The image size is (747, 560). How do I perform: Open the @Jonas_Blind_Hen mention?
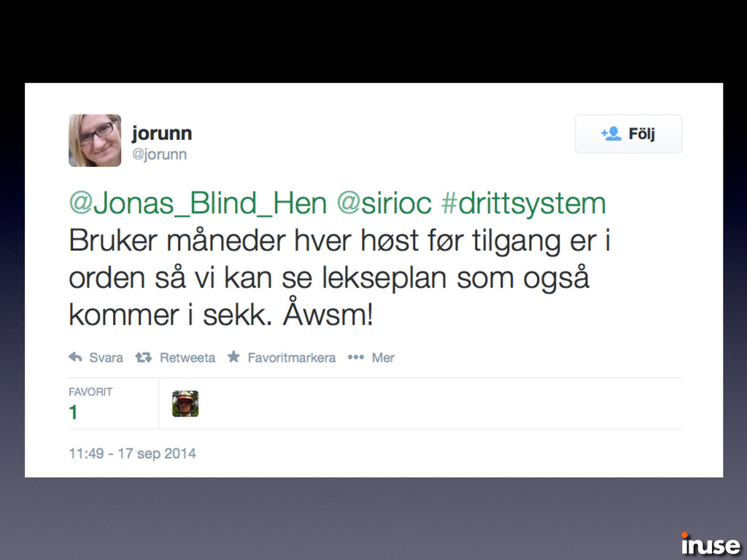click(x=198, y=204)
